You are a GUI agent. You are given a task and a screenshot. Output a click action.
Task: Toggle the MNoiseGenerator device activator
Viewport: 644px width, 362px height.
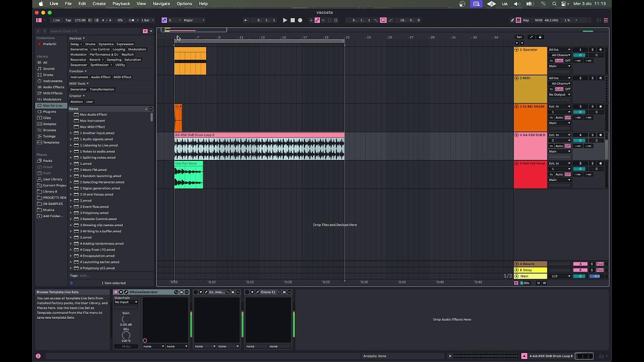tap(116, 292)
